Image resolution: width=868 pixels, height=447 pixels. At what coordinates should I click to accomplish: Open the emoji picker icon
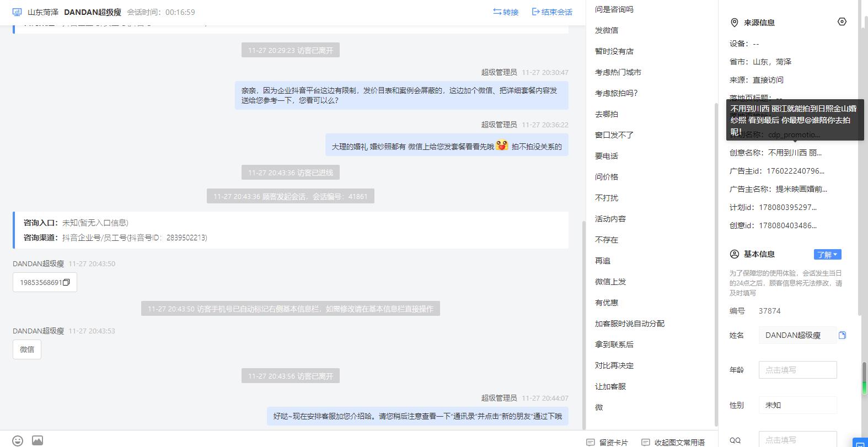tap(18, 440)
